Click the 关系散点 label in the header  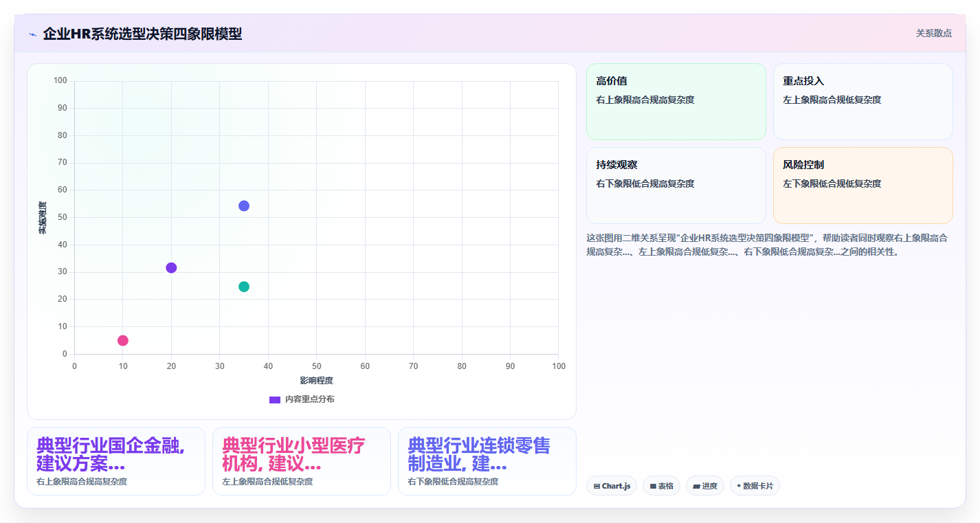click(x=933, y=33)
